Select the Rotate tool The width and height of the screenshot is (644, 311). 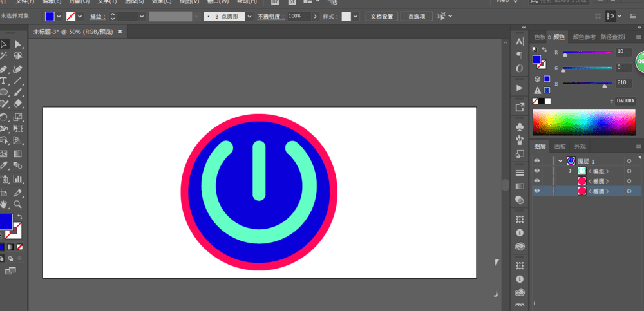coord(4,117)
